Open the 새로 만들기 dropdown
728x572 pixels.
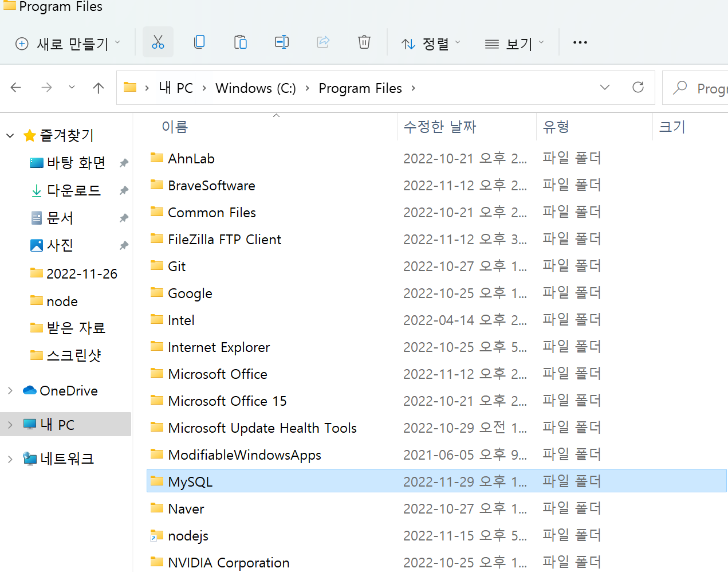[68, 44]
